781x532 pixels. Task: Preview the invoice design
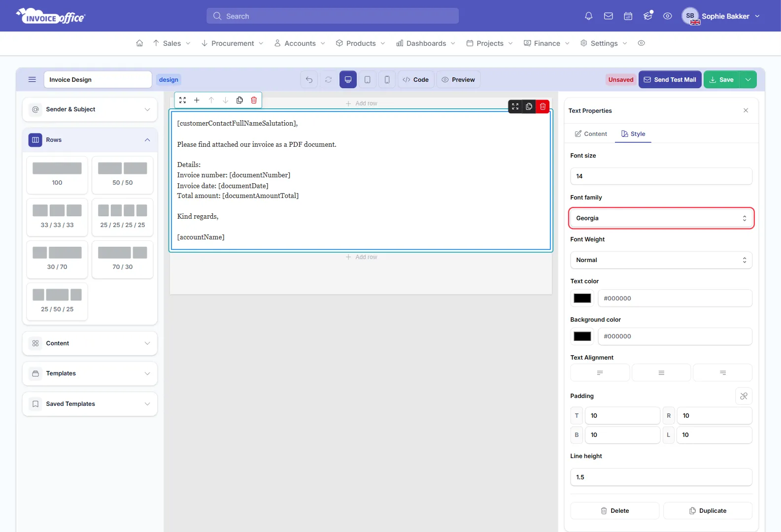[458, 80]
